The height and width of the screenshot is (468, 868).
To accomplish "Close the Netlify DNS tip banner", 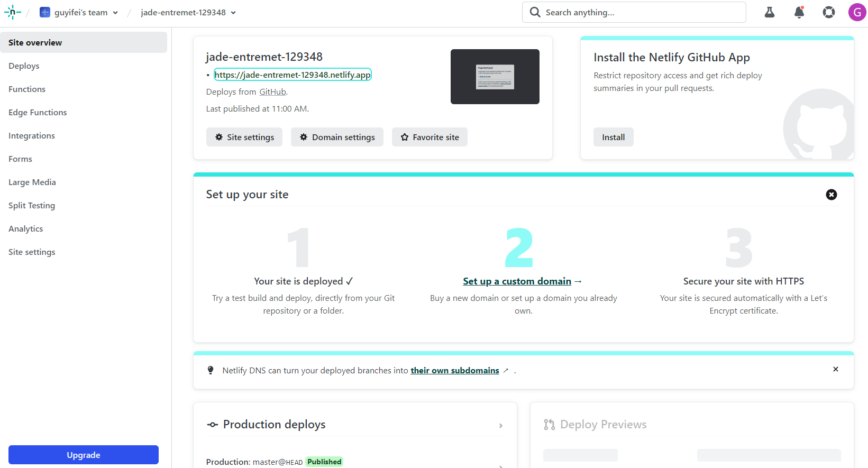I will point(836,369).
